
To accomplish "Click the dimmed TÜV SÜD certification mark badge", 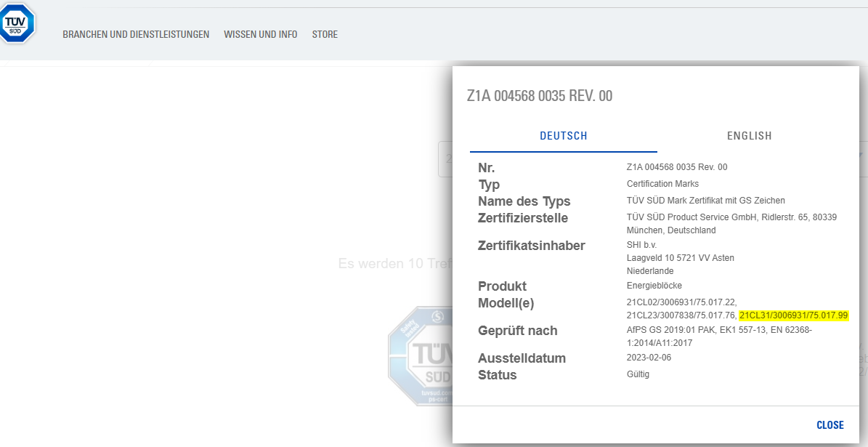I will pyautogui.click(x=420, y=355).
